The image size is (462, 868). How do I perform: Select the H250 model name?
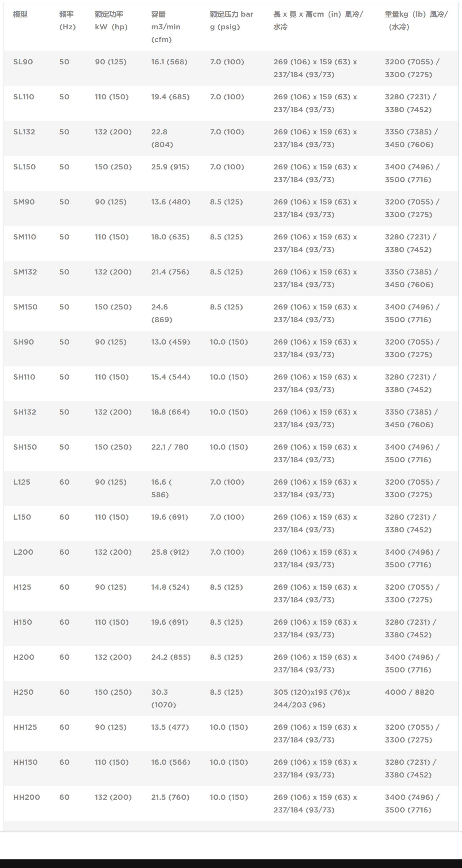click(23, 692)
